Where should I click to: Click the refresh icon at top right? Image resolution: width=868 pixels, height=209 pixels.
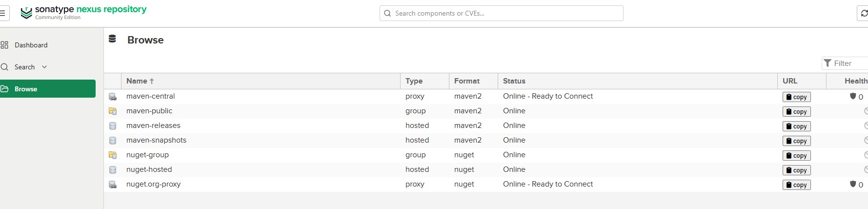(864, 14)
